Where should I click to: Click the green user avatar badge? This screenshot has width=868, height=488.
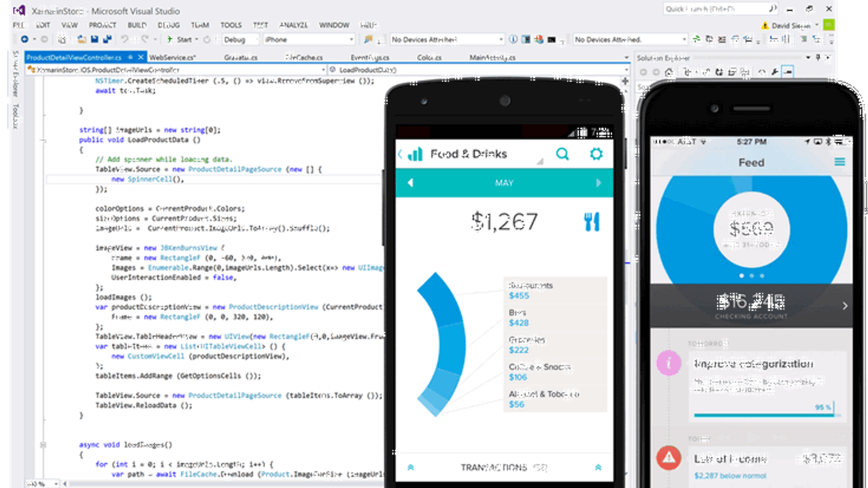pos(828,25)
